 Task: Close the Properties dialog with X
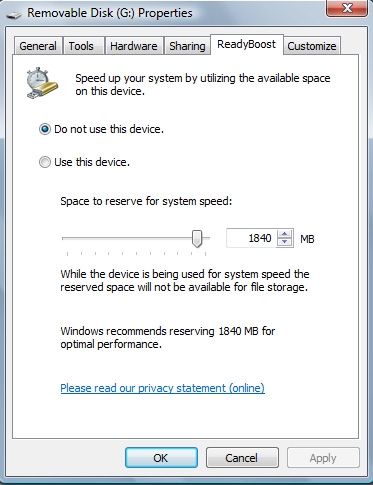coord(347,8)
